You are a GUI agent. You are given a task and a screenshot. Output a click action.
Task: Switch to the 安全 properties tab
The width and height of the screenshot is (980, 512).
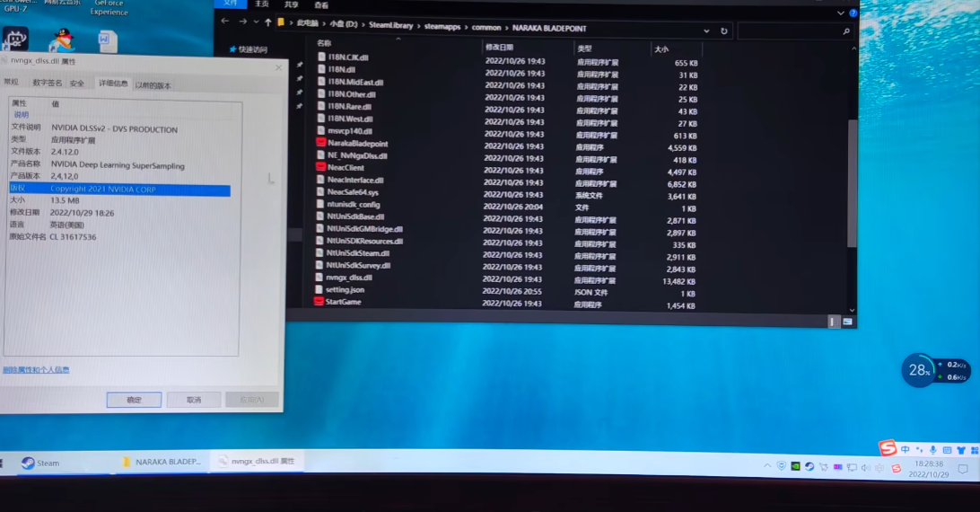tap(77, 84)
